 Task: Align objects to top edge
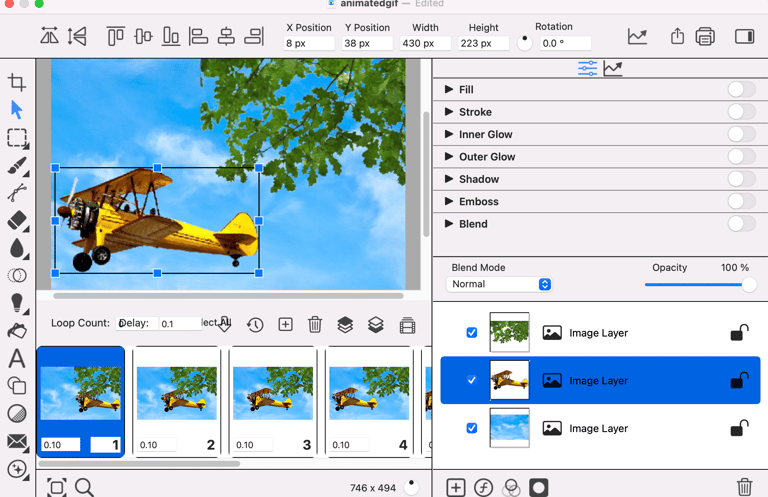pyautogui.click(x=116, y=36)
